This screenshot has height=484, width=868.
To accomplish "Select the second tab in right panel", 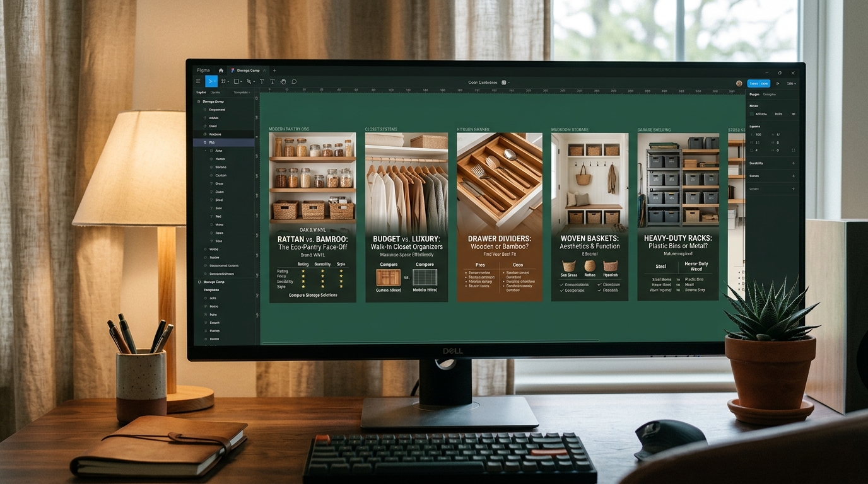I will [x=769, y=95].
